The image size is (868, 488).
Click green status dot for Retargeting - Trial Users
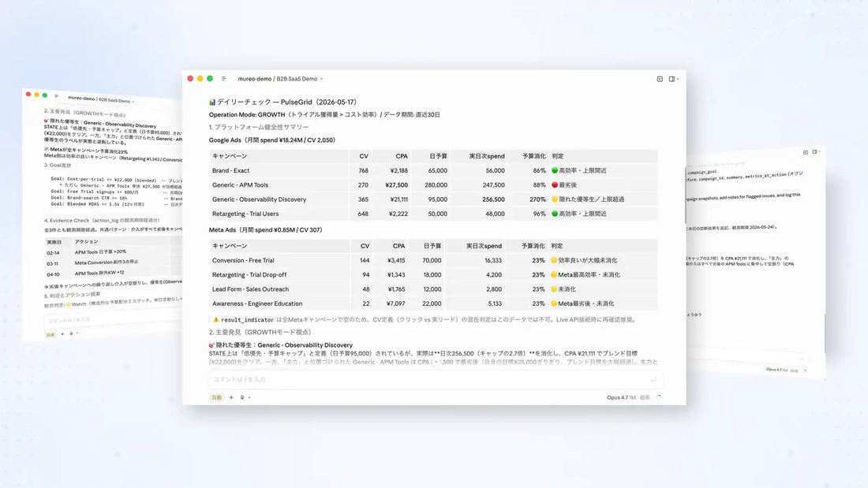point(555,214)
